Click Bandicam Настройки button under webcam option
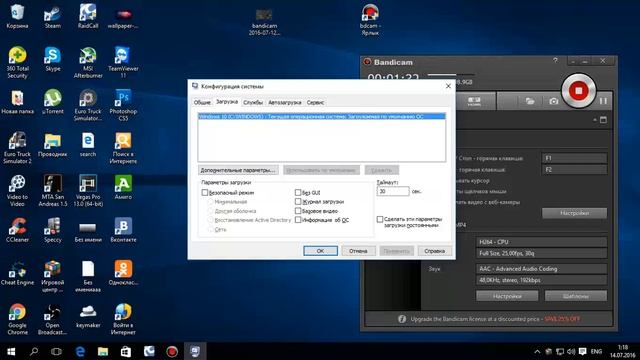The image size is (640, 360). [574, 213]
